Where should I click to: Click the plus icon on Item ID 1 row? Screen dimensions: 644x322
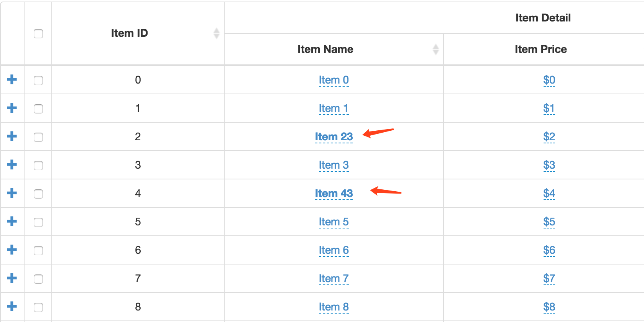pyautogui.click(x=12, y=108)
